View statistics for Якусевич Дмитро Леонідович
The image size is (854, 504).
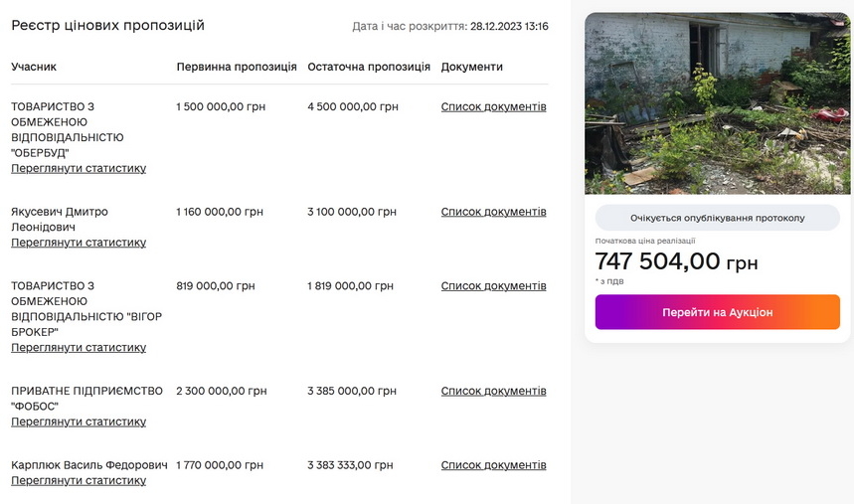click(x=79, y=243)
